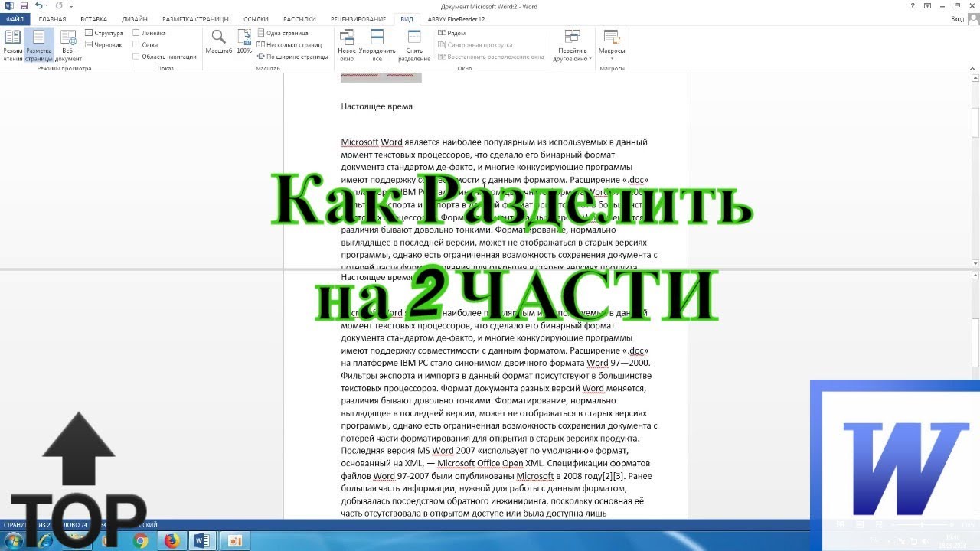Switch to Структура outline view
This screenshot has height=551, width=980.
(104, 33)
